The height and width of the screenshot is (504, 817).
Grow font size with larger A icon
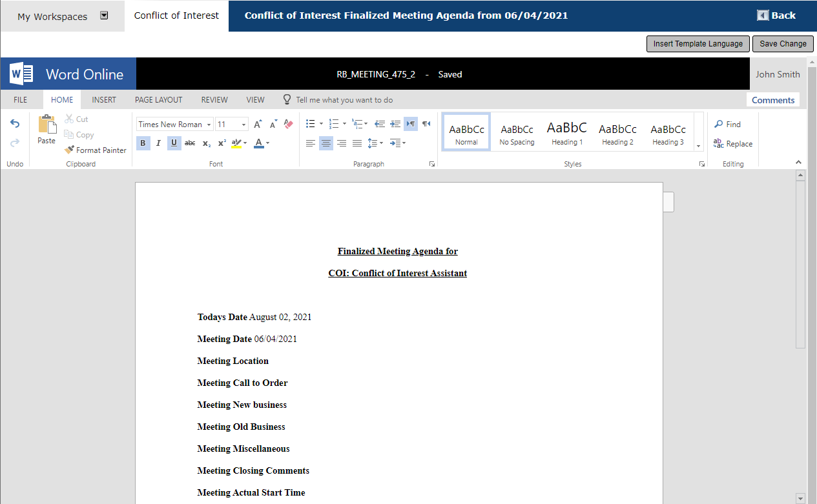click(258, 124)
